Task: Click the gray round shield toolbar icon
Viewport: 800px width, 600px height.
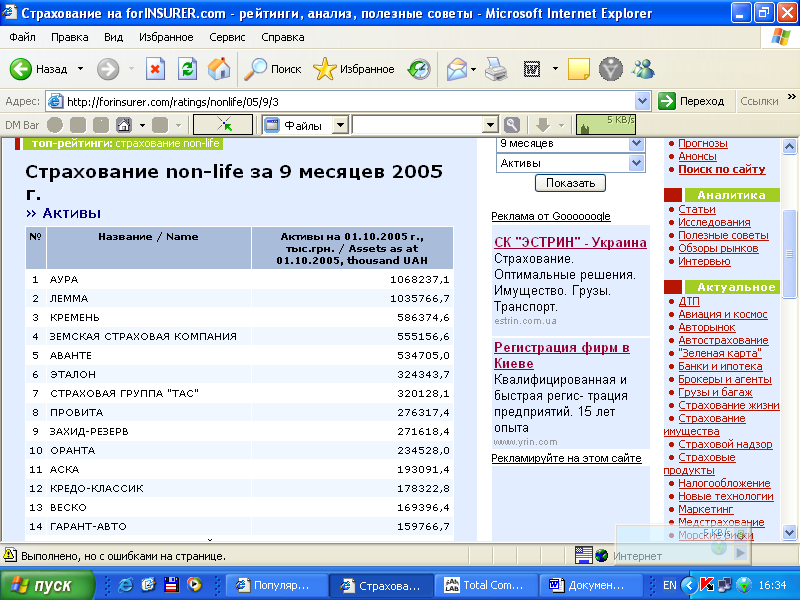Action: click(x=611, y=69)
